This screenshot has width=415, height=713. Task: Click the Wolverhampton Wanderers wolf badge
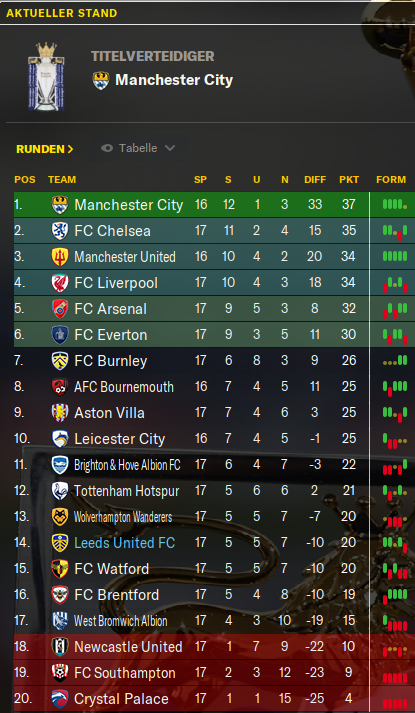[60, 517]
